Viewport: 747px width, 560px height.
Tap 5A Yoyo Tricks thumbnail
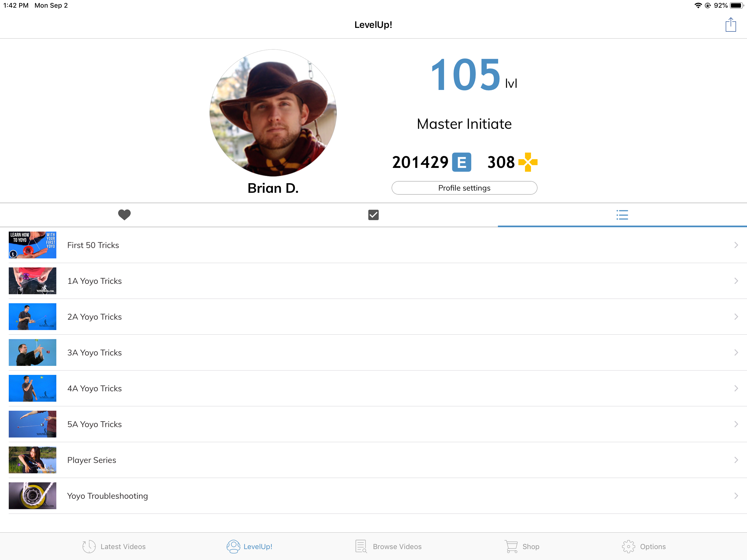coord(33,424)
